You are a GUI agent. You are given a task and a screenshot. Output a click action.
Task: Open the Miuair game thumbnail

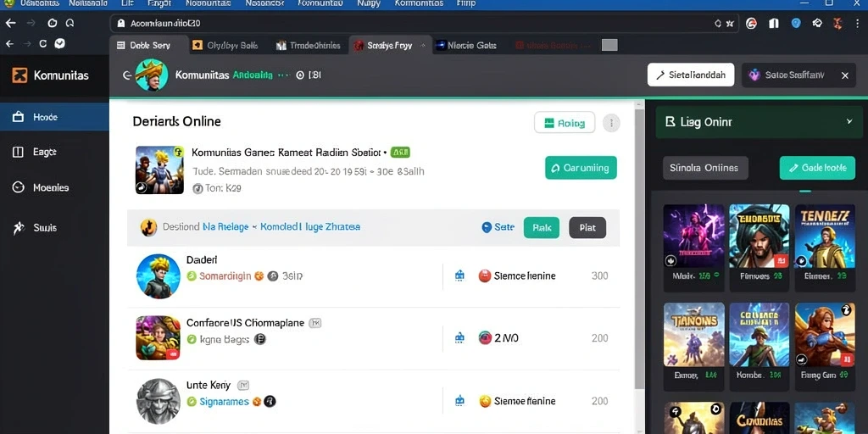click(693, 236)
